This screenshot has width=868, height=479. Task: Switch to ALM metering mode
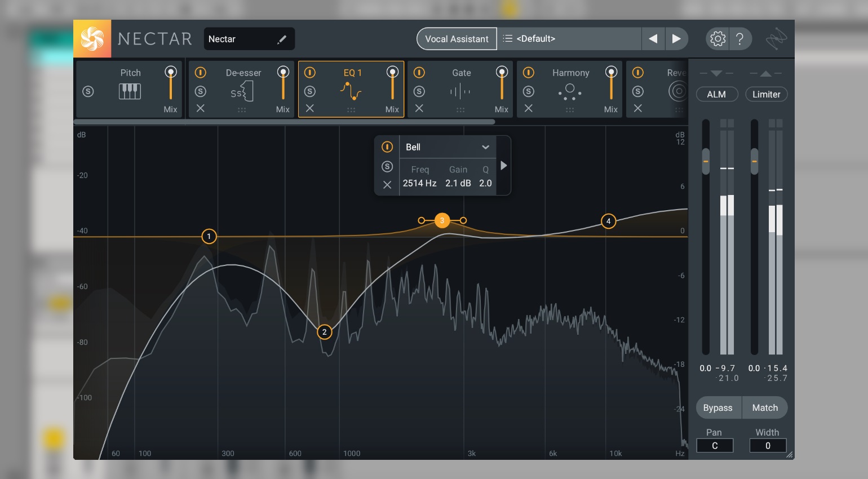pos(716,94)
